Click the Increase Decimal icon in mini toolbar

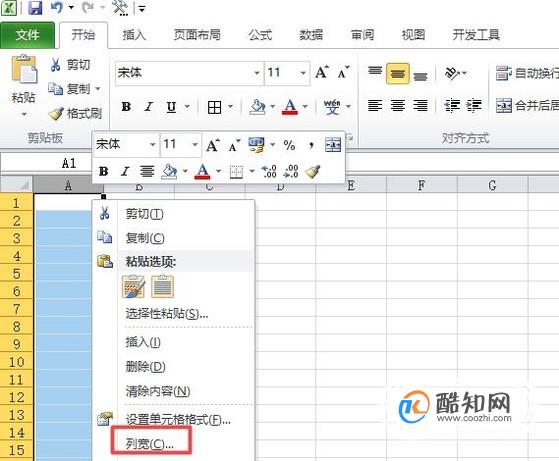(269, 171)
